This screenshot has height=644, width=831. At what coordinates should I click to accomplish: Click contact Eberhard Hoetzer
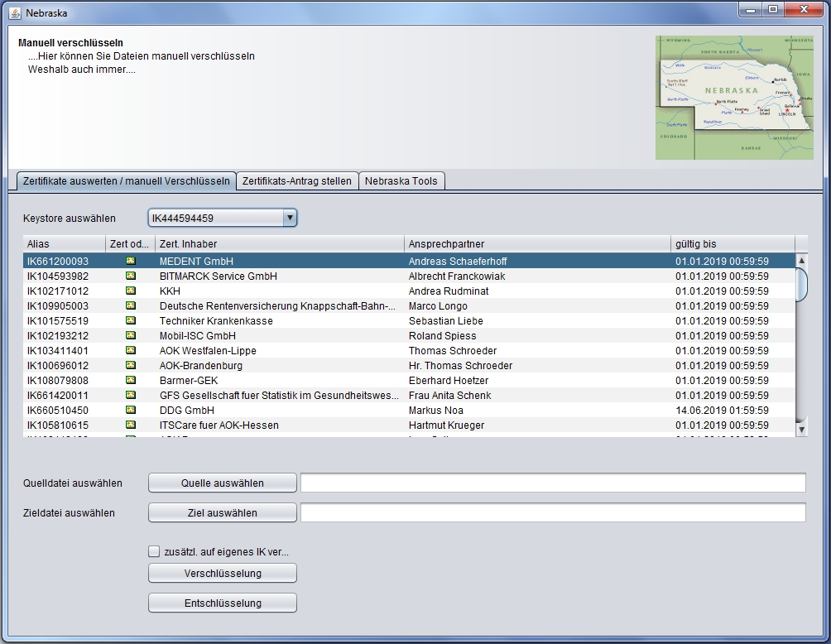coord(449,380)
